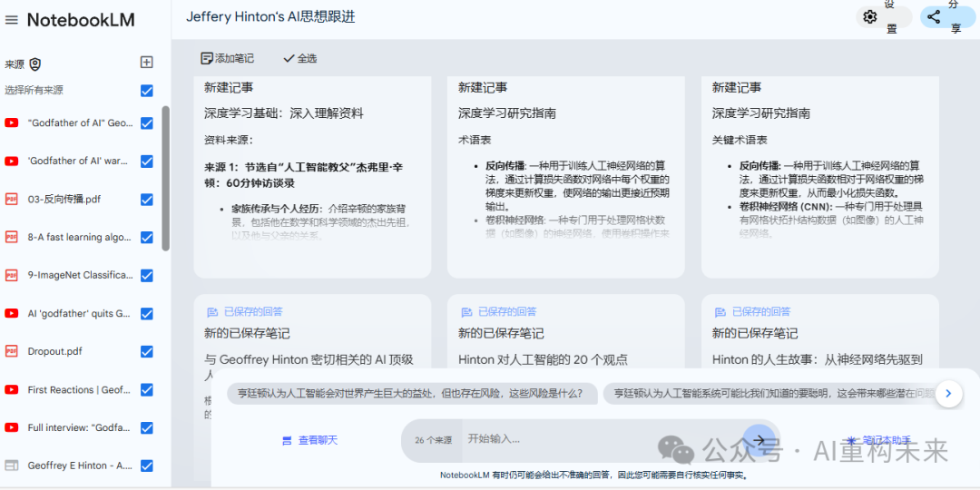Submit the chat with arrow send button
The width and height of the screenshot is (980, 490).
pos(759,440)
